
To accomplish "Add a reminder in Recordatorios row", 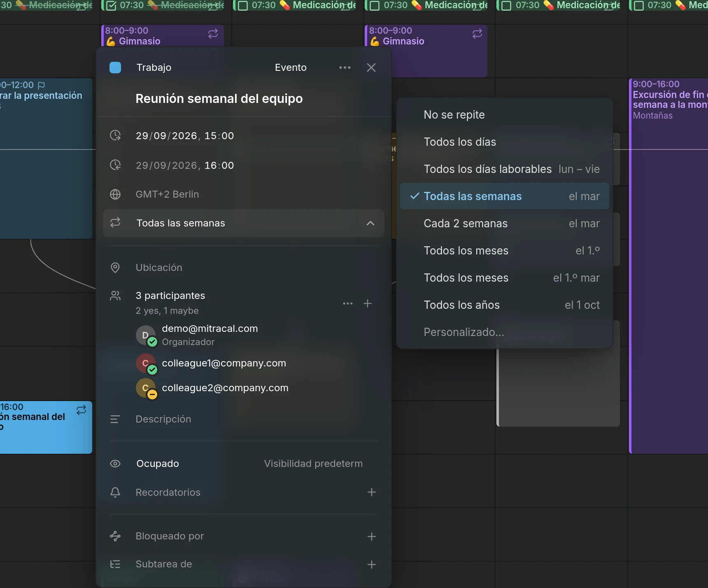I will coord(372,492).
